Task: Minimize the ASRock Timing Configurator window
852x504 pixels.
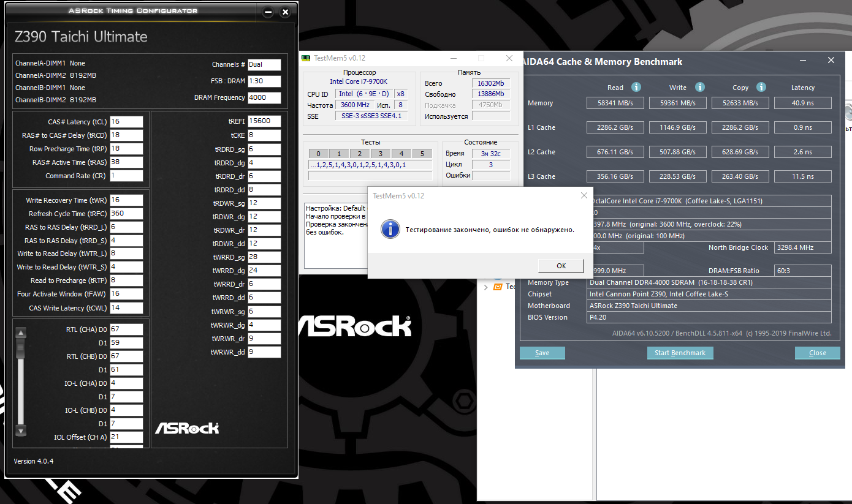Action: pos(268,12)
